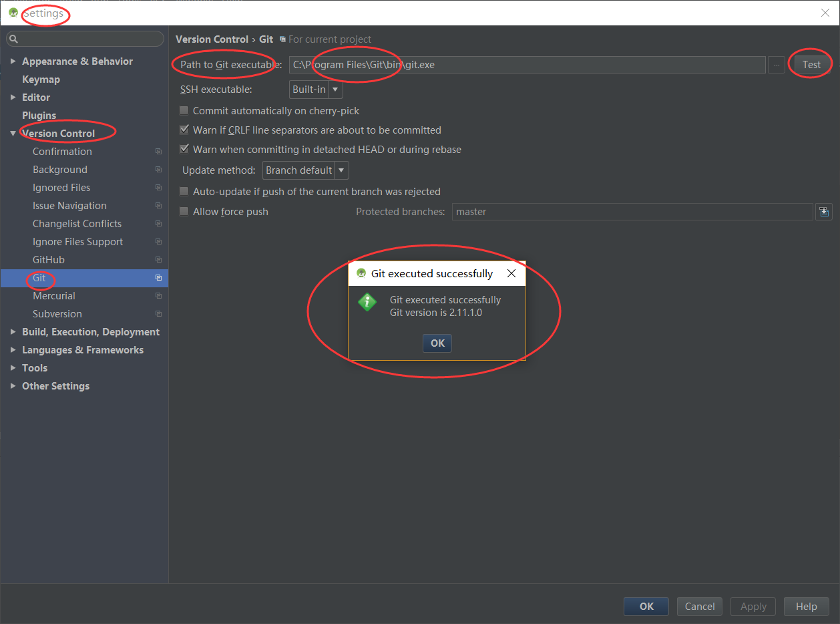Open the SSH executable Built-in dropdown

click(x=316, y=90)
